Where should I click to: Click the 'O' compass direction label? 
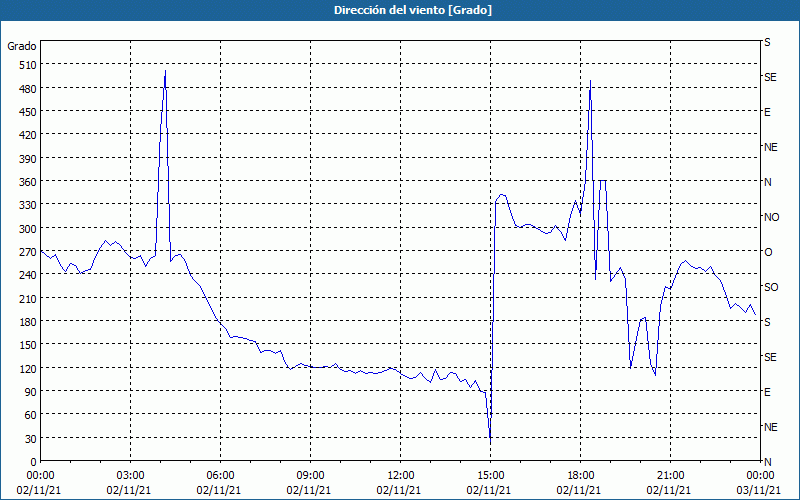pos(768,252)
